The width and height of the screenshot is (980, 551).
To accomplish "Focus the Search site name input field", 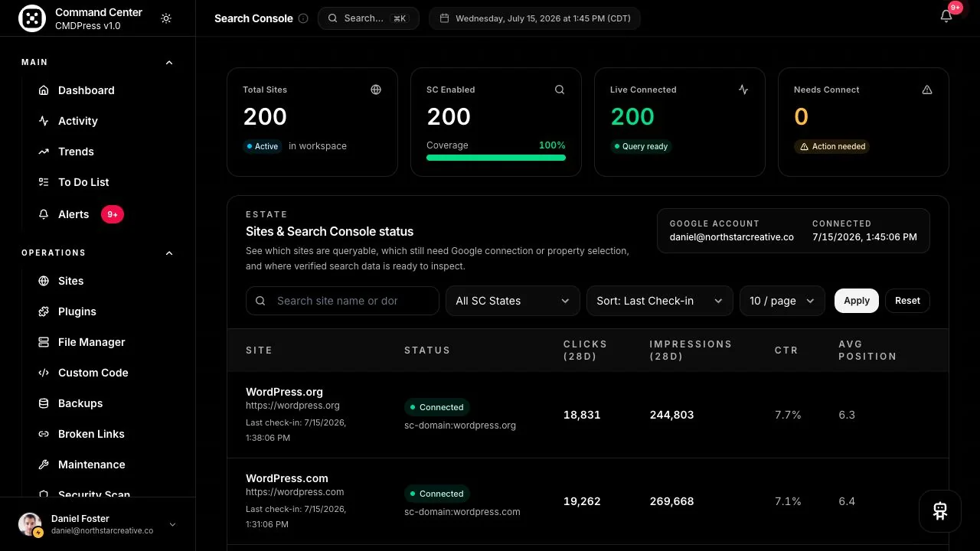I will (x=342, y=301).
